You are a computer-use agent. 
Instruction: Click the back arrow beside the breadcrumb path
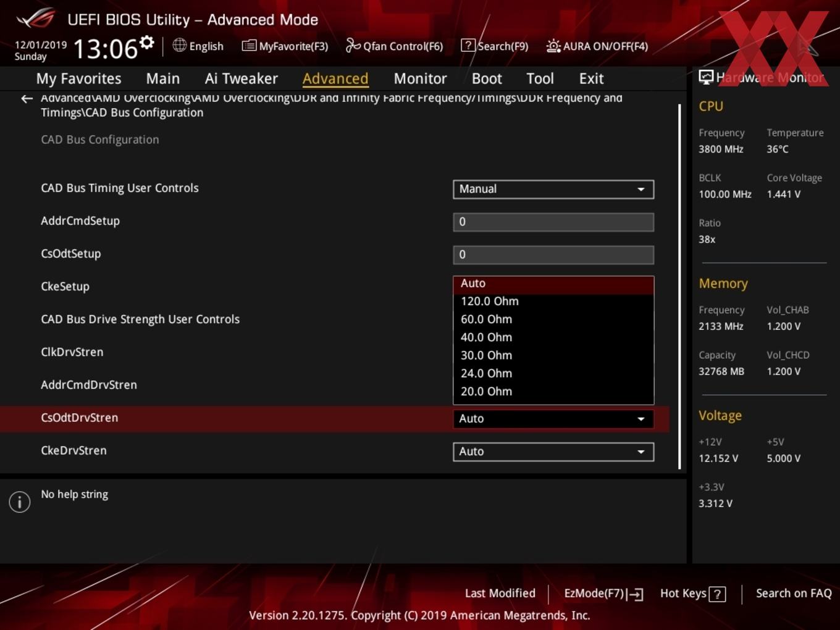point(27,99)
